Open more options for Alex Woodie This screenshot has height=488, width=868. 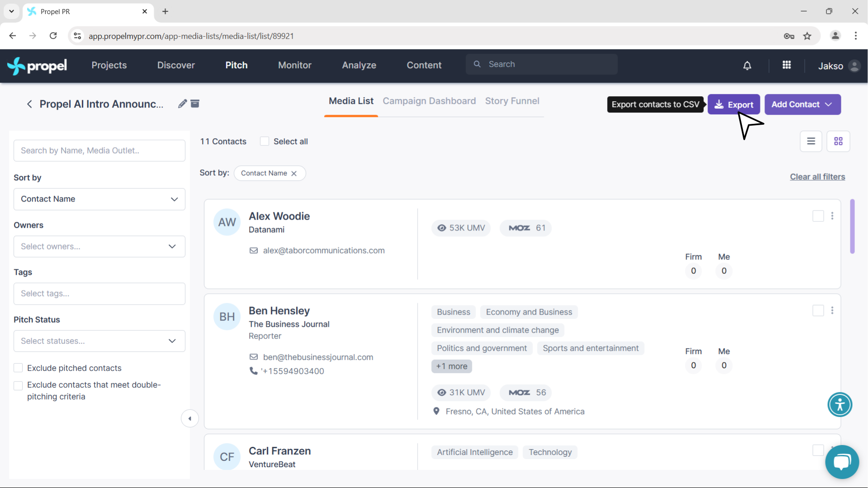832,216
